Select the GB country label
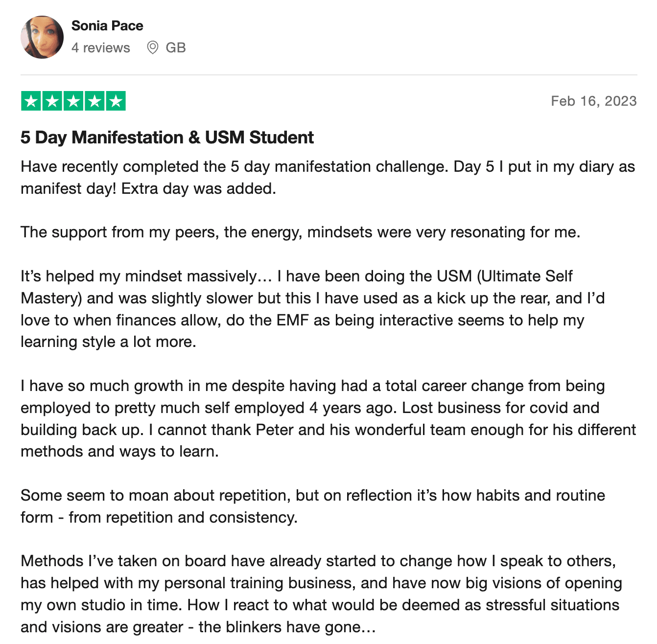Screen dimensions: 657x644 pos(176,48)
